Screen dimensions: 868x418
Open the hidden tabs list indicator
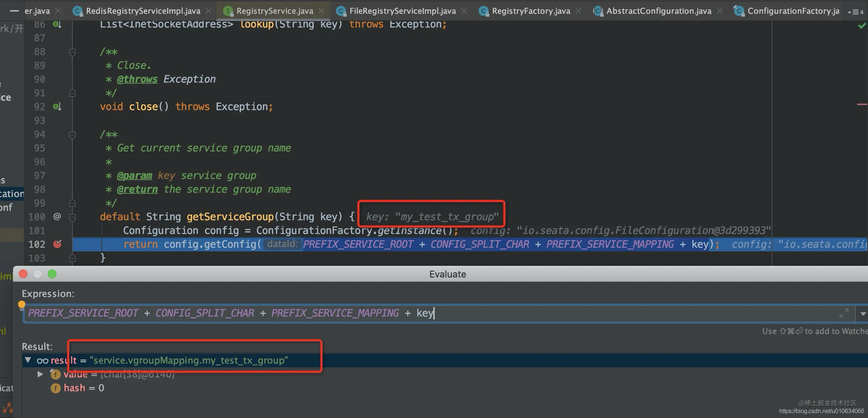856,12
